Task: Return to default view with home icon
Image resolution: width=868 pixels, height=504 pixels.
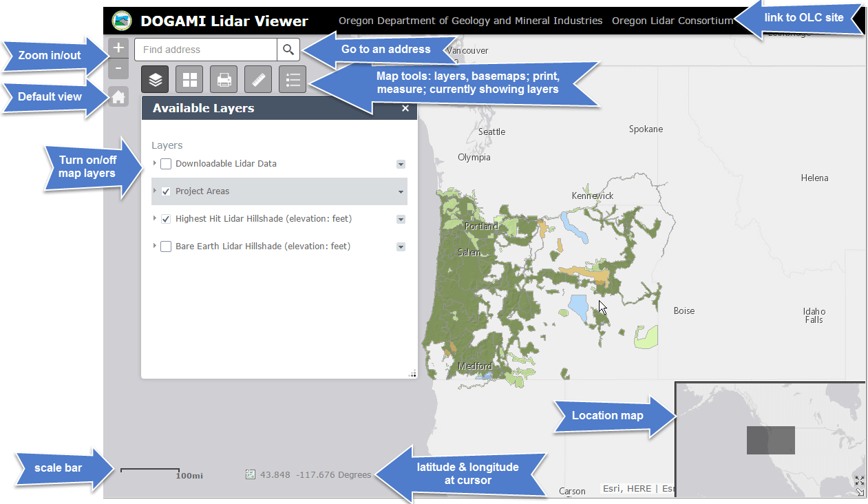Action: pos(118,97)
